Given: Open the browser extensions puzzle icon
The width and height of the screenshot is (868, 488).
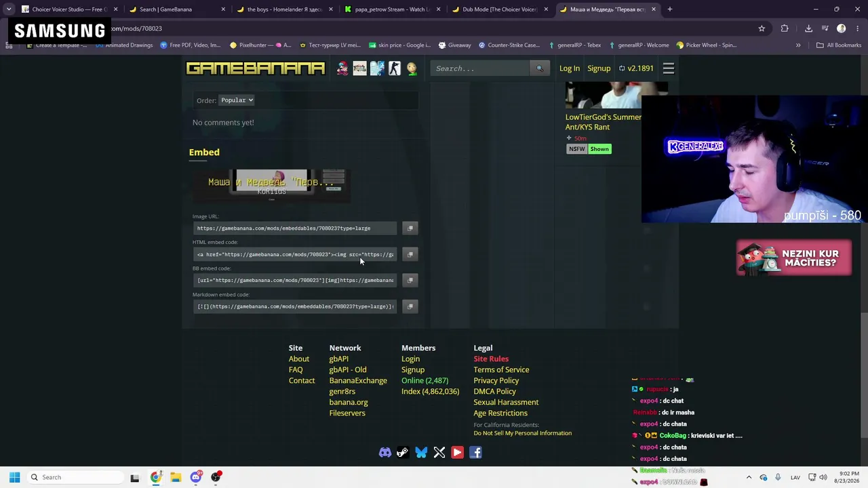Looking at the screenshot, I should point(785,28).
